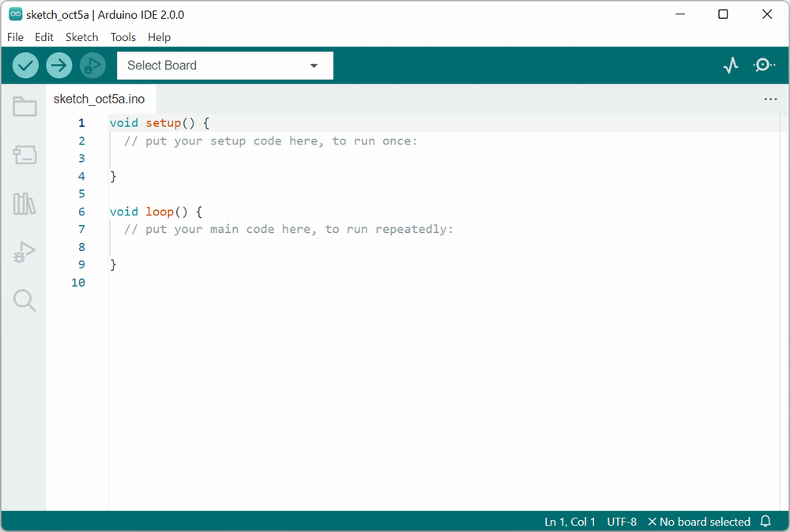Select the Debug panel sidebar icon
The image size is (790, 532).
point(24,252)
